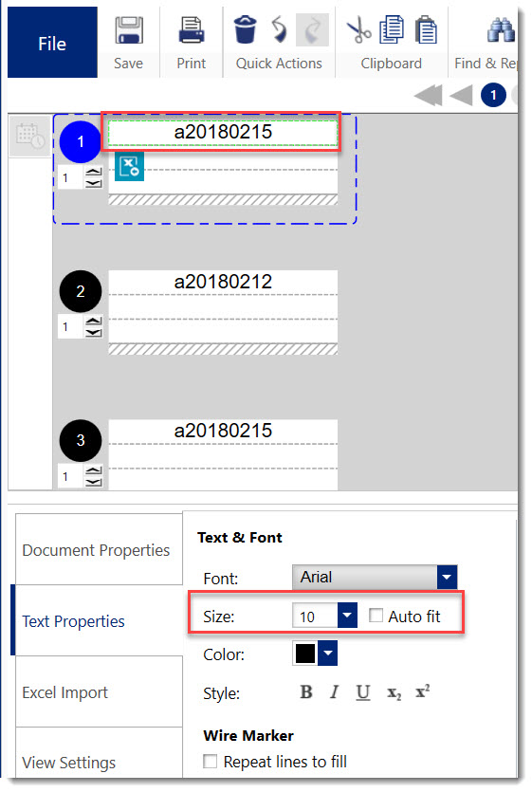Decrease copies count for label 1
The image size is (532, 792).
pos(94,183)
